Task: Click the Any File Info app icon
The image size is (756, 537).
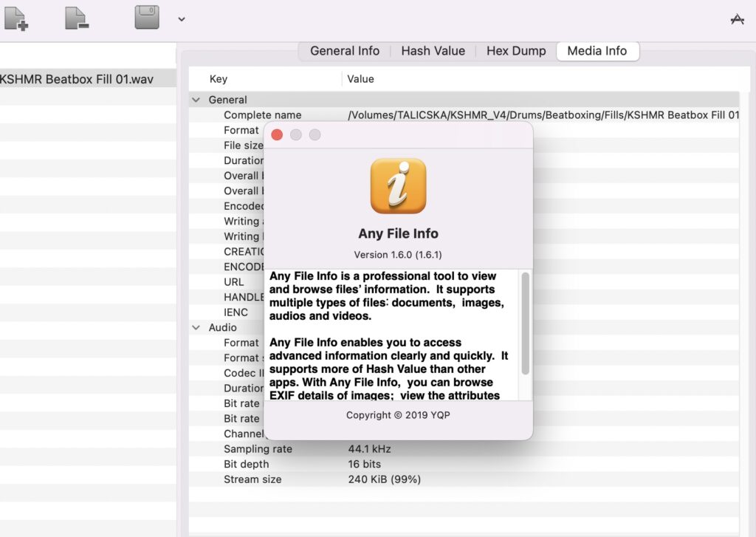Action: [x=398, y=185]
